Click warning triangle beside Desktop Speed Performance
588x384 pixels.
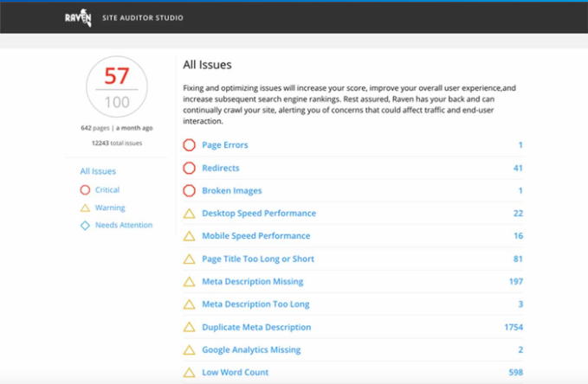(x=189, y=214)
